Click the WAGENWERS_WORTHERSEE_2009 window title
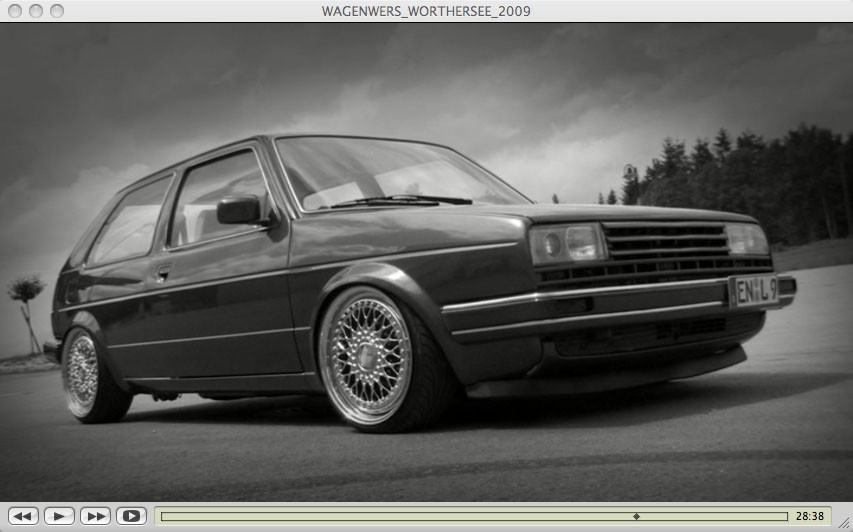 point(426,11)
